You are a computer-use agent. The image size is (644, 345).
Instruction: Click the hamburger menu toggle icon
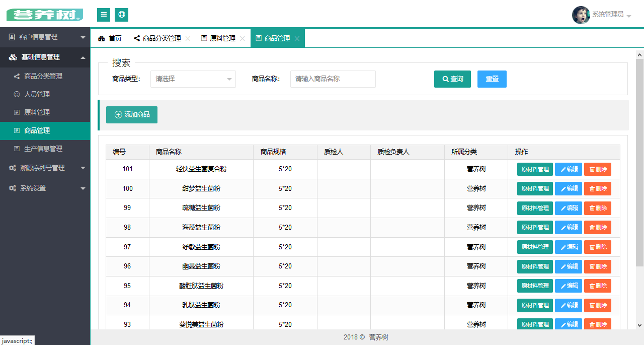coord(104,15)
